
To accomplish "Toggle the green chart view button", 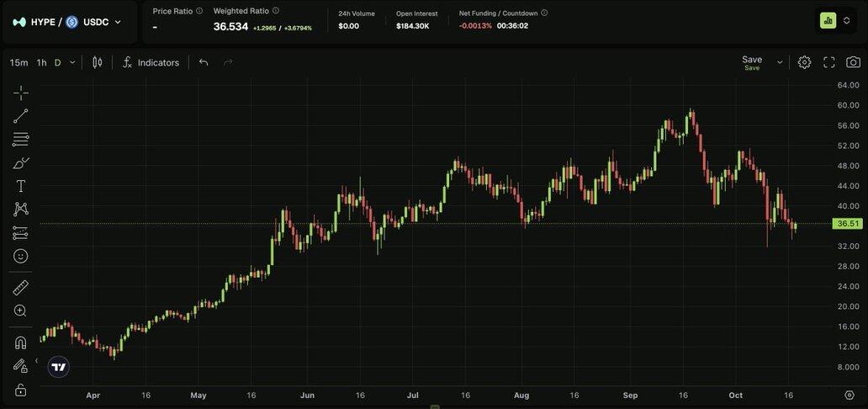I will pos(828,20).
